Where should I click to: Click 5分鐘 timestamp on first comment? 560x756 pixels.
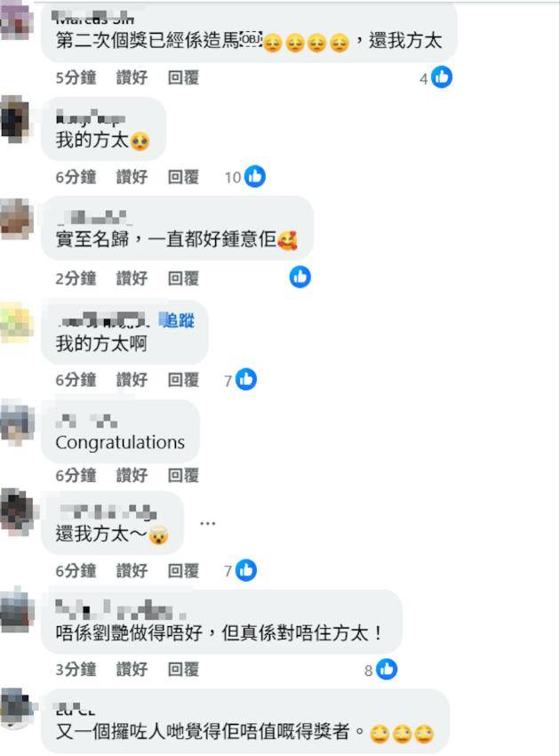(x=76, y=77)
